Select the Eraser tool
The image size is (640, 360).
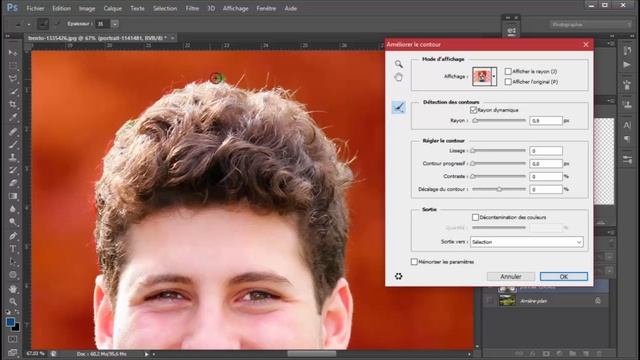click(x=13, y=183)
